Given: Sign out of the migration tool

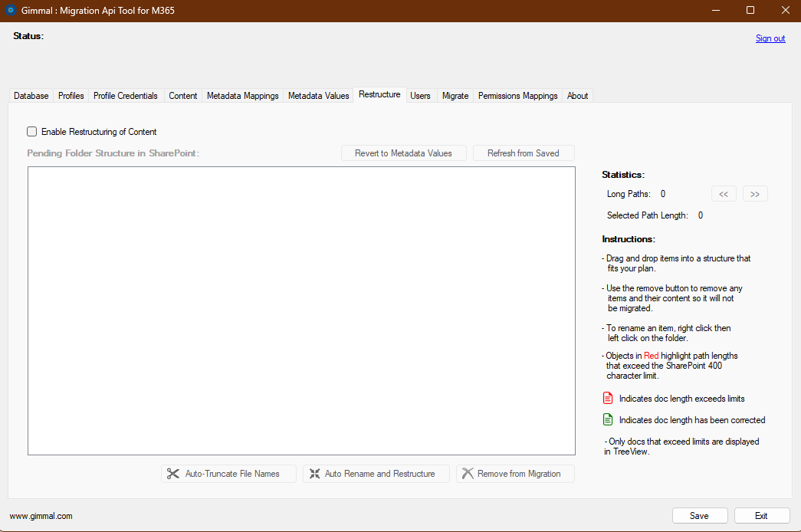Looking at the screenshot, I should [770, 38].
